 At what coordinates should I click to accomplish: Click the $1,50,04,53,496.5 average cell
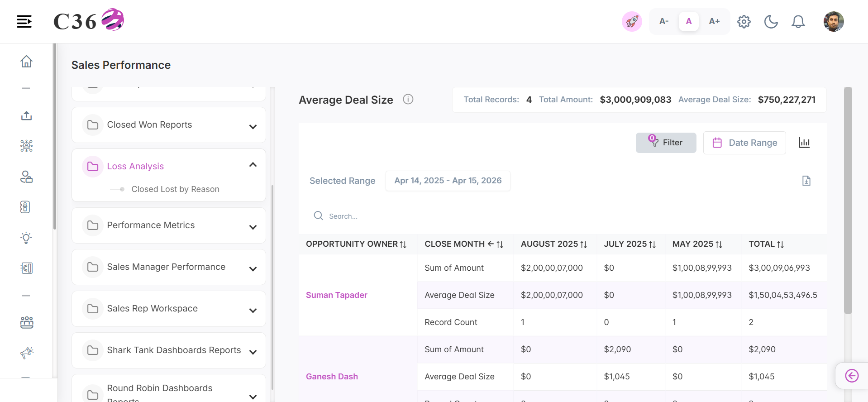coord(782,295)
